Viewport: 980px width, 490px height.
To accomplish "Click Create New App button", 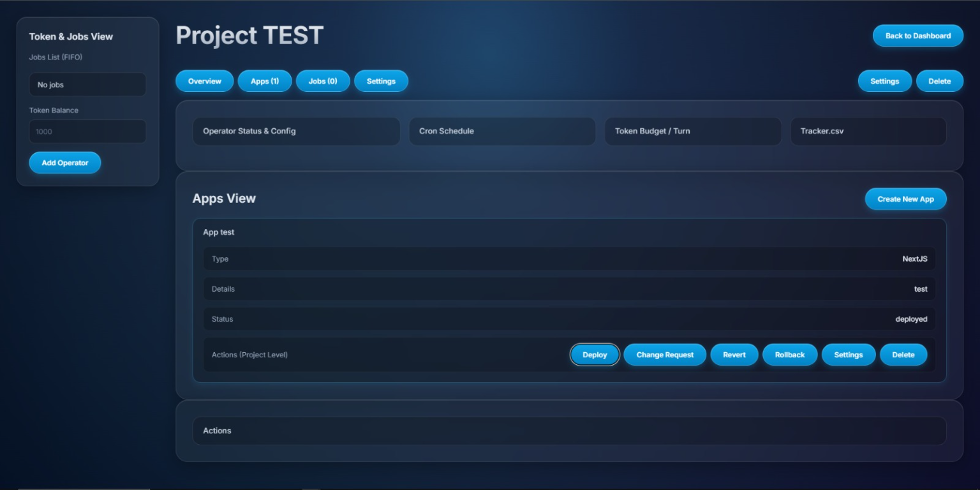I will (905, 199).
